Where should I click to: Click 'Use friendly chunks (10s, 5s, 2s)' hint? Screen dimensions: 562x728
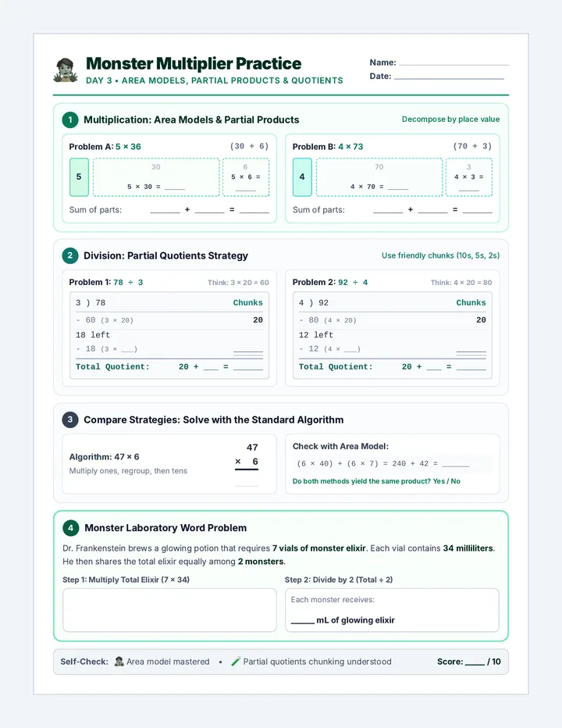point(440,255)
